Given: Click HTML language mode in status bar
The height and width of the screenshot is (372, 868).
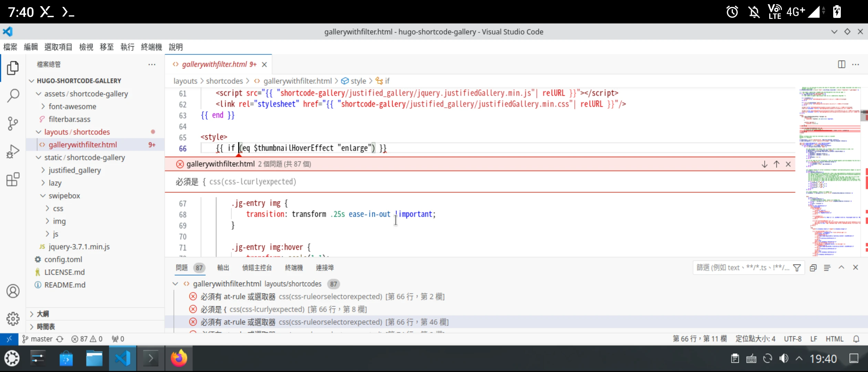Looking at the screenshot, I should click(x=834, y=339).
